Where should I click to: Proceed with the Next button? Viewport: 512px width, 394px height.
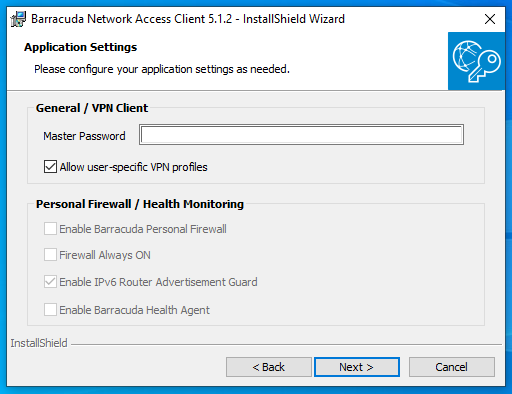(x=357, y=367)
